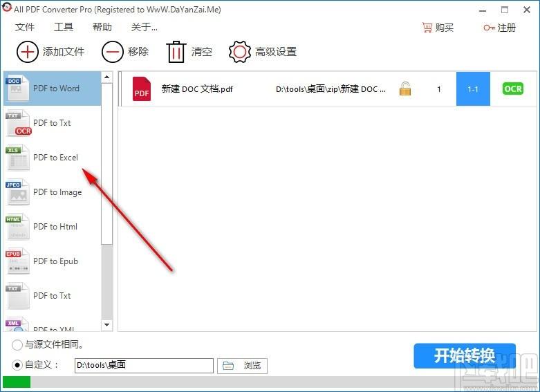Click the output path input field
The width and height of the screenshot is (540, 392).
point(143,366)
